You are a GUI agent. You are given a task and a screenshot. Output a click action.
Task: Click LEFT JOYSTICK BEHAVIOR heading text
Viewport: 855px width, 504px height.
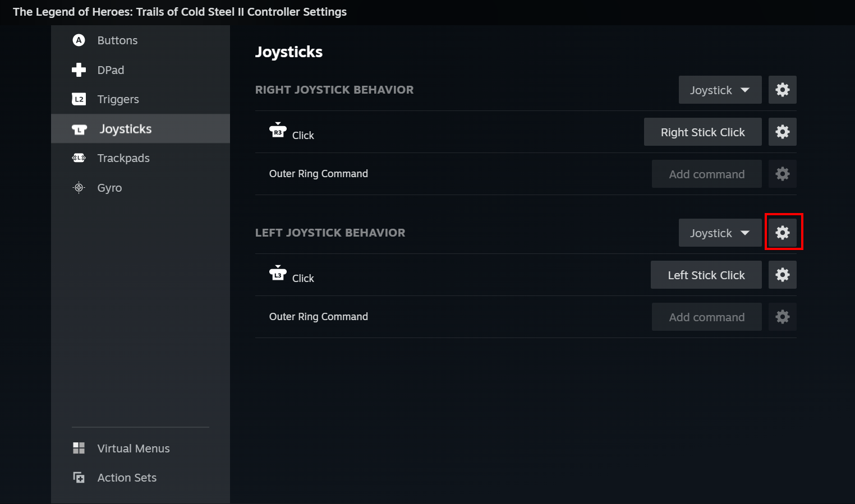(330, 233)
